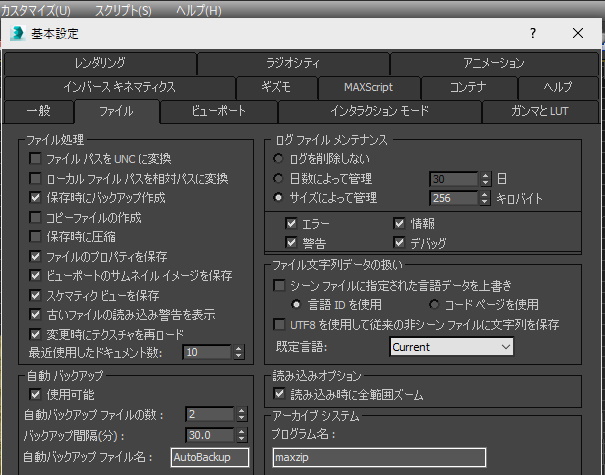605x475 pixels.
Task: Toggle ファイルのプロパティを保存 checkbox
Action: pyautogui.click(x=35, y=256)
